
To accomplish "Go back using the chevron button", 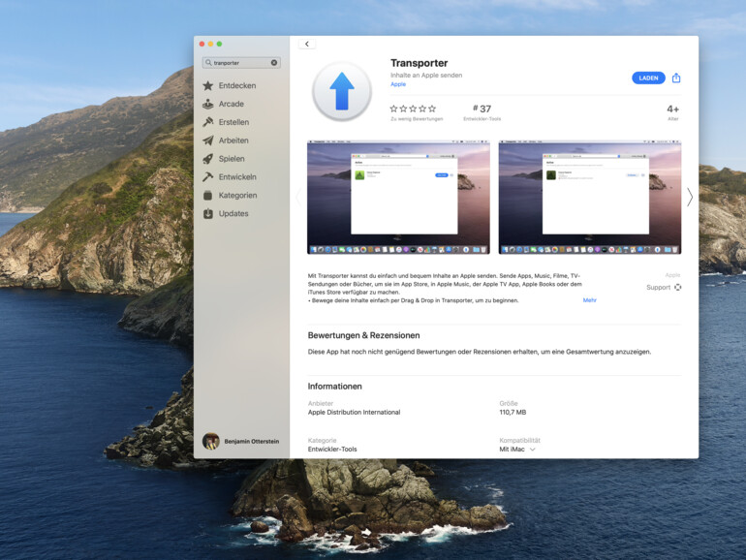I will tap(307, 44).
